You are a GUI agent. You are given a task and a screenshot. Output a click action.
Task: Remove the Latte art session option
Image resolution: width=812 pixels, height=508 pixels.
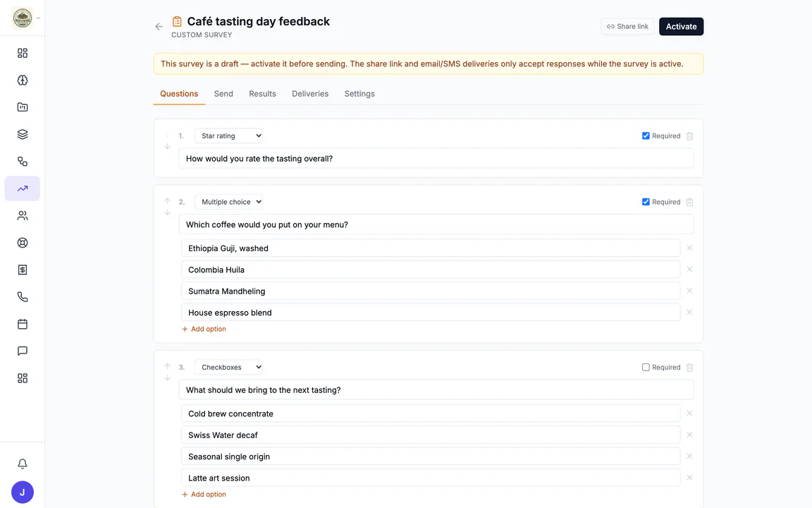coord(689,478)
